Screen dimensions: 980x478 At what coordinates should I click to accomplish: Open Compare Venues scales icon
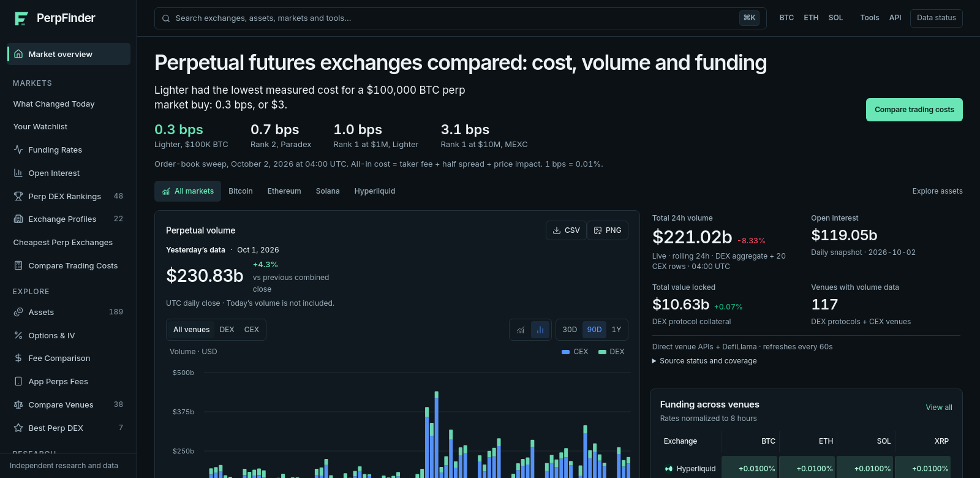(18, 404)
